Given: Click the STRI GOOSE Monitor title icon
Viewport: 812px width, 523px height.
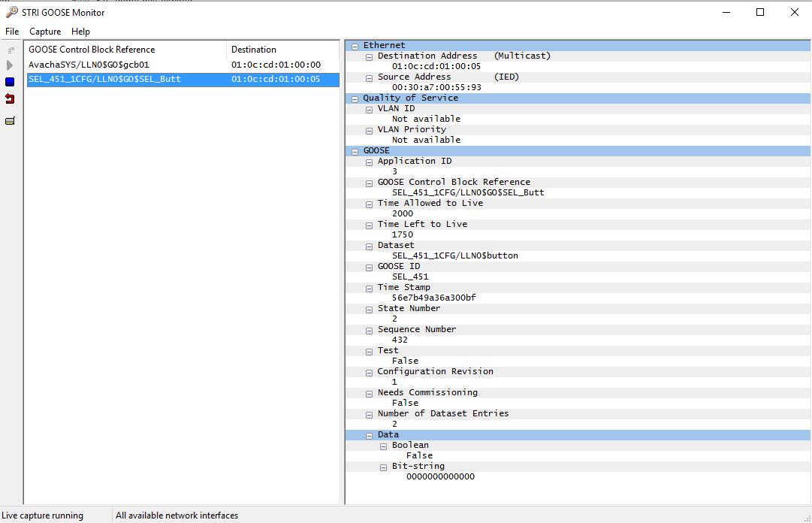Looking at the screenshot, I should (11, 12).
